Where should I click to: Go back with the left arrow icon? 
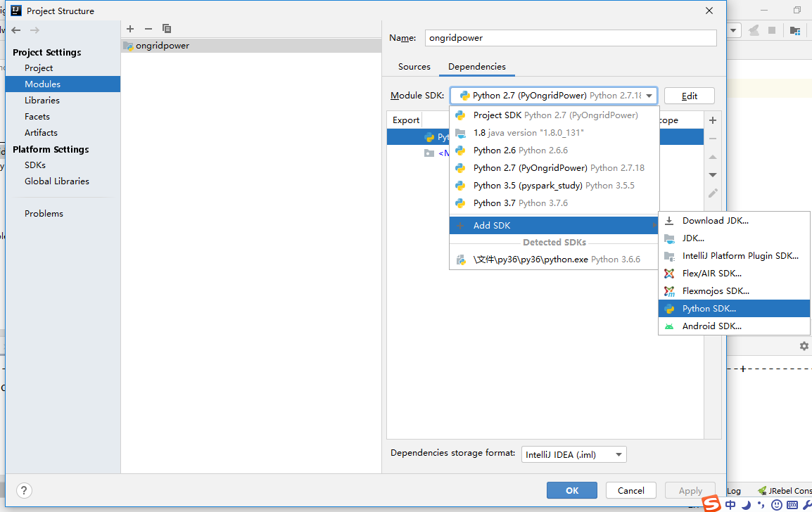(x=16, y=30)
